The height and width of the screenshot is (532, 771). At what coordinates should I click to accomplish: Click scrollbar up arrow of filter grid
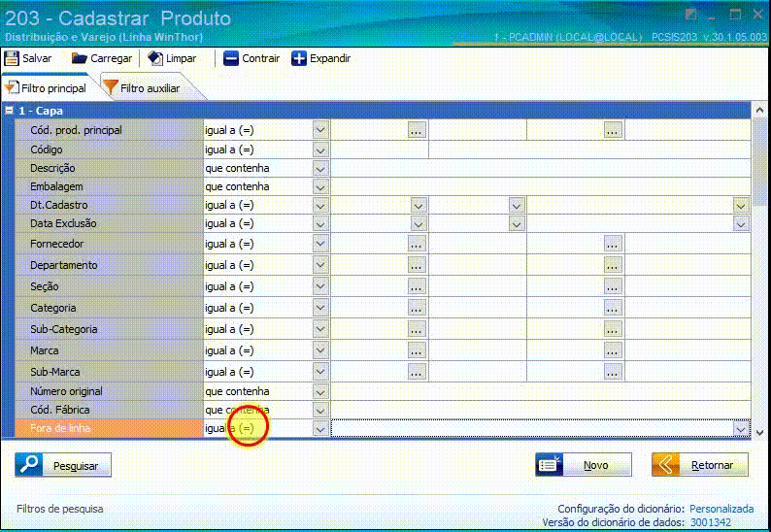pyautogui.click(x=759, y=110)
